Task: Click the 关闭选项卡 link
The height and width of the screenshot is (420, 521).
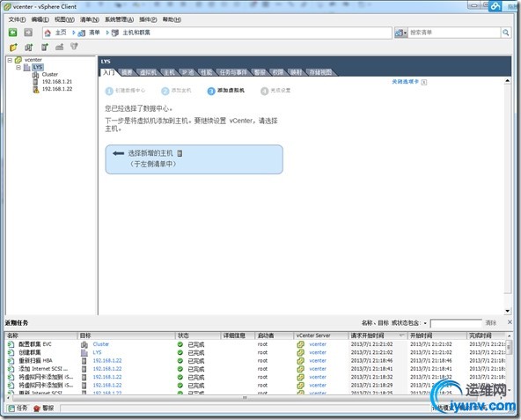Action: [406, 82]
